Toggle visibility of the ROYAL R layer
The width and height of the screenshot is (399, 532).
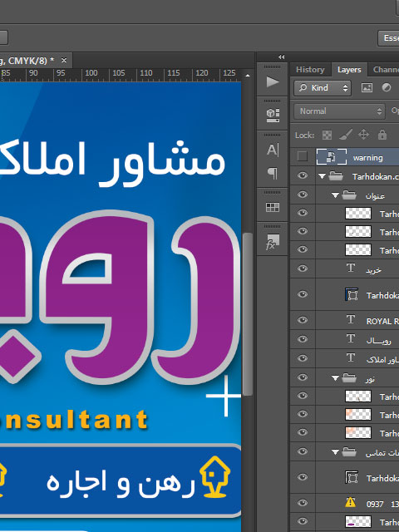303,320
